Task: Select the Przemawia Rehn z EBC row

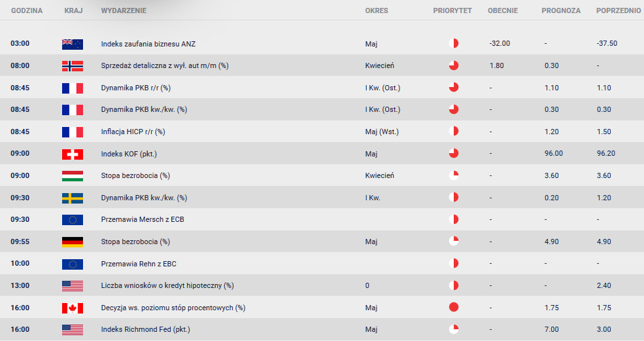Action: [322, 263]
